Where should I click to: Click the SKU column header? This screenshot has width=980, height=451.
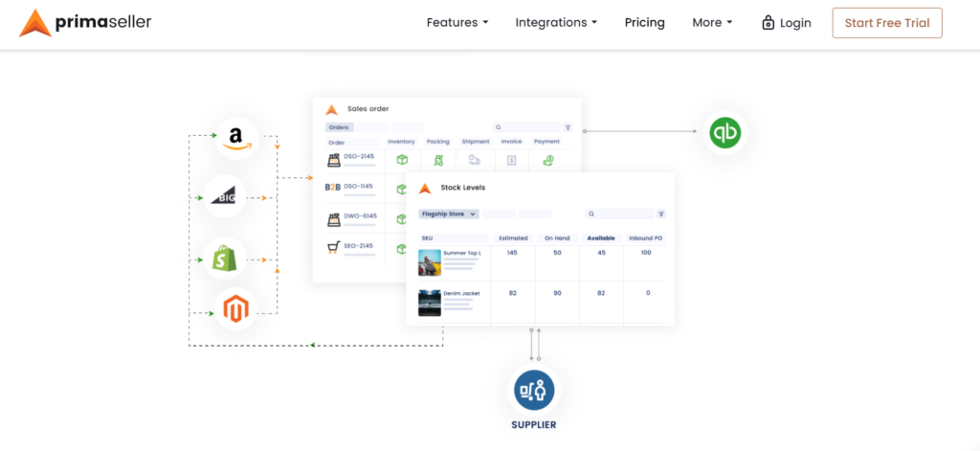[x=427, y=238]
